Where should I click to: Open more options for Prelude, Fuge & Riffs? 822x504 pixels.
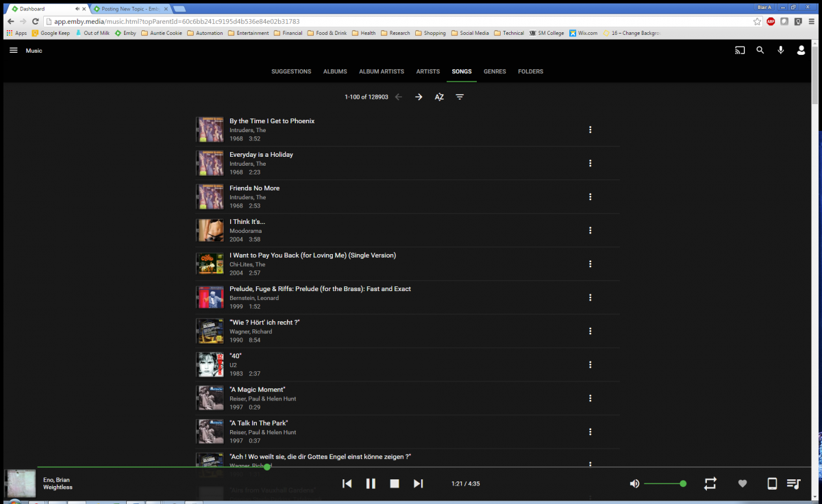tap(590, 297)
